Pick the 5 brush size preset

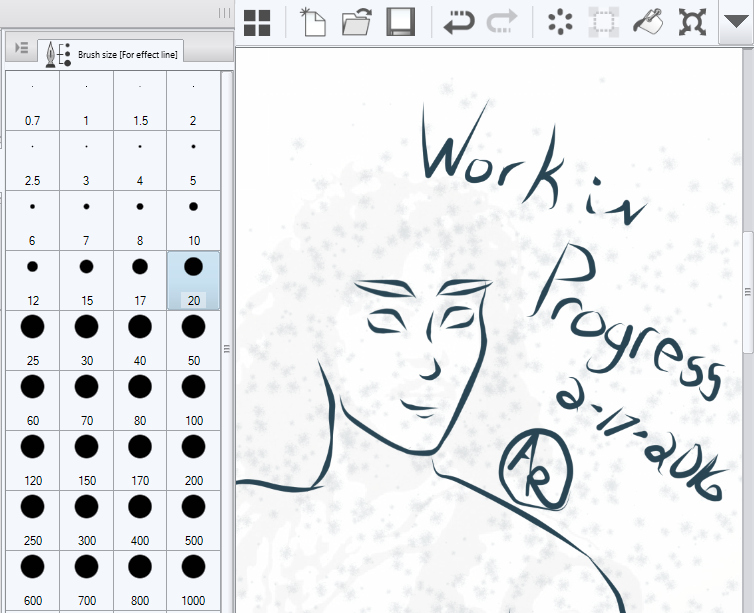click(x=193, y=161)
